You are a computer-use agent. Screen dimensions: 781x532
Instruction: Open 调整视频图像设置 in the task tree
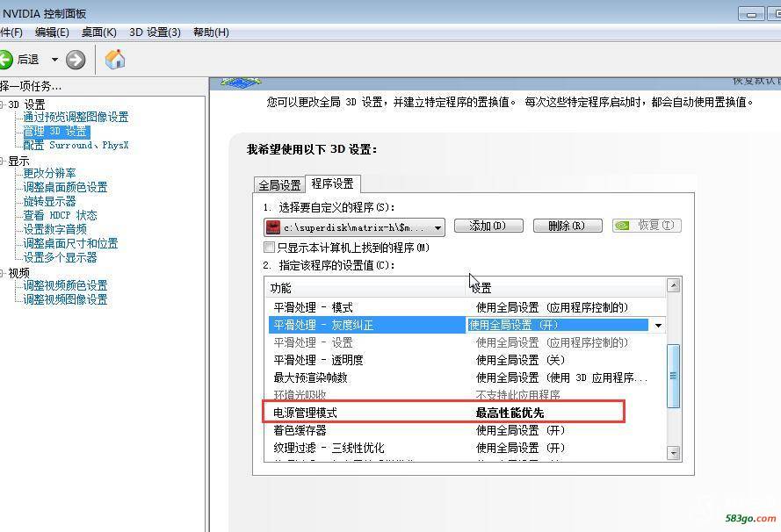(x=65, y=299)
